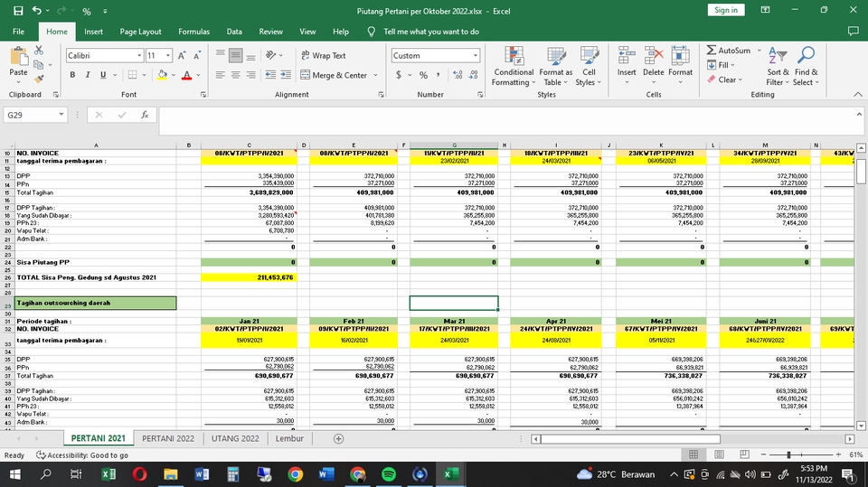Click the horizontal scrollbar thumb
Image resolution: width=868 pixels, height=487 pixels.
(630, 439)
